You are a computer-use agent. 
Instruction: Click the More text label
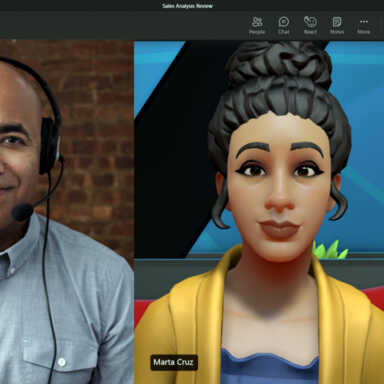[x=364, y=32]
